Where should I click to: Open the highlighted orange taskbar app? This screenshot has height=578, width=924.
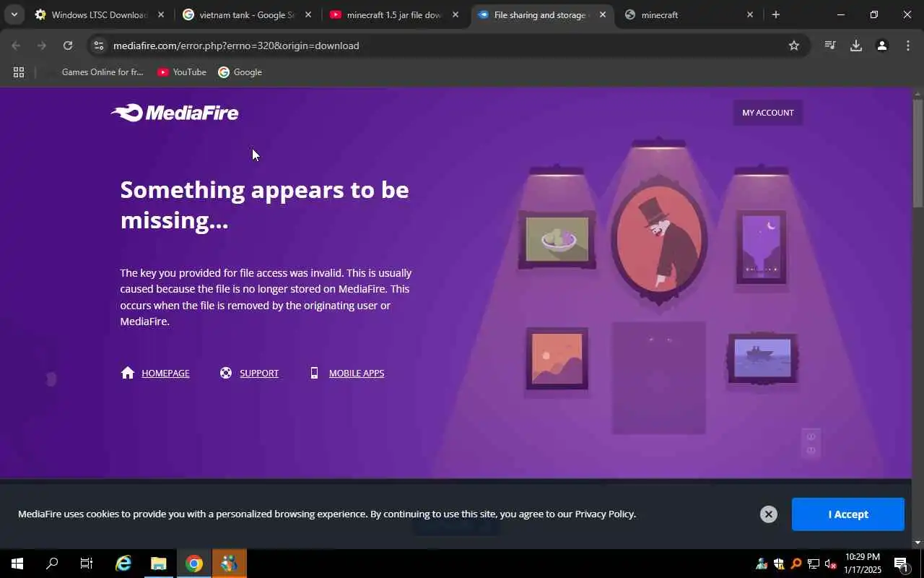tap(230, 564)
